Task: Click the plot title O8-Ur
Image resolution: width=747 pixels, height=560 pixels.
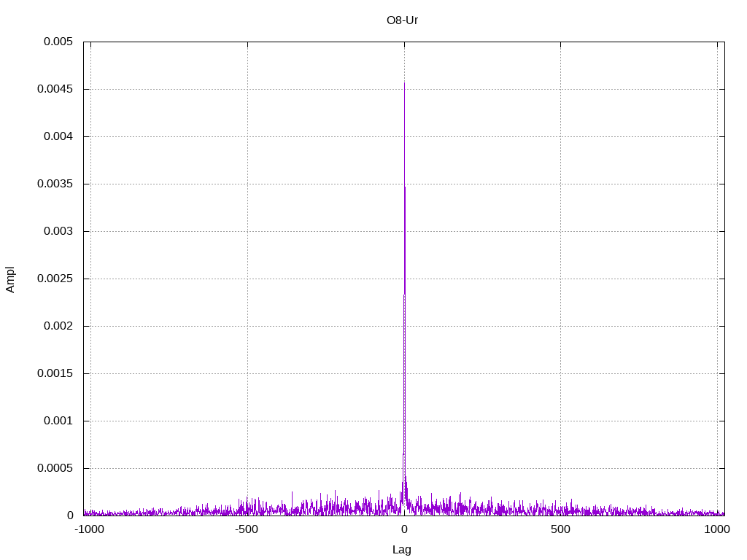Action: tap(402, 20)
